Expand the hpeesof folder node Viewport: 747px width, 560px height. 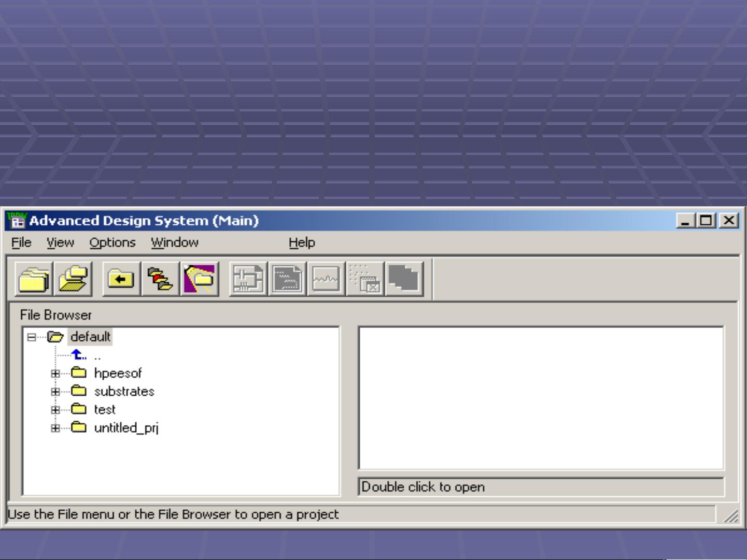pyautogui.click(x=55, y=374)
